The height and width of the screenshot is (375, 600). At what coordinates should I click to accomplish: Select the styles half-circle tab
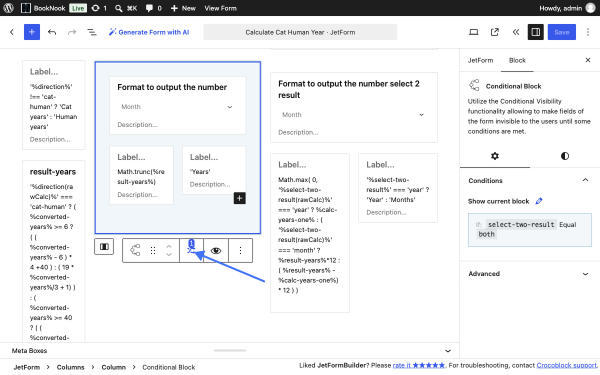[x=565, y=156]
